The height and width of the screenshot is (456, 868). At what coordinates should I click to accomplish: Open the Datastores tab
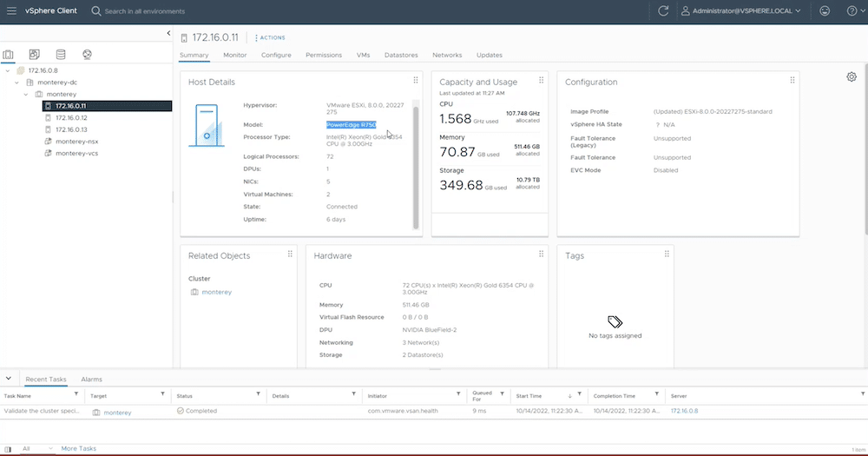tap(401, 55)
